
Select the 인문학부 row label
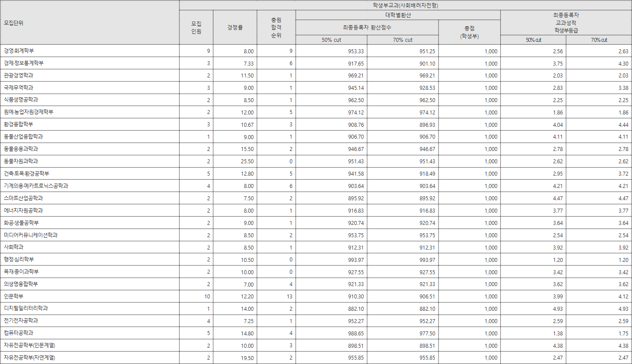[x=13, y=296]
